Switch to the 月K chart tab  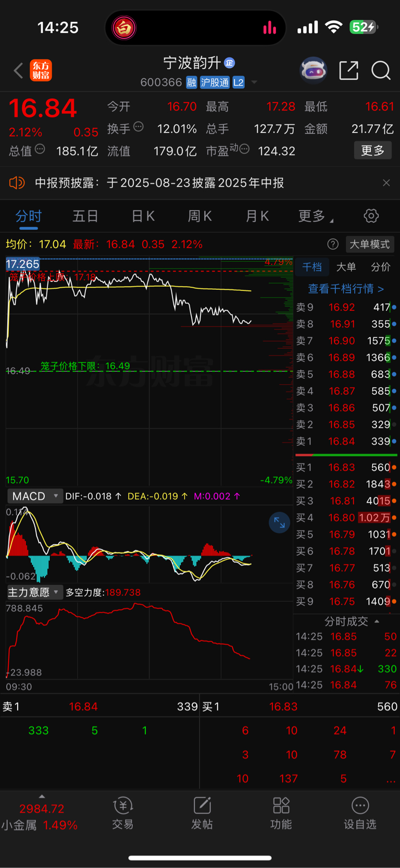click(257, 216)
